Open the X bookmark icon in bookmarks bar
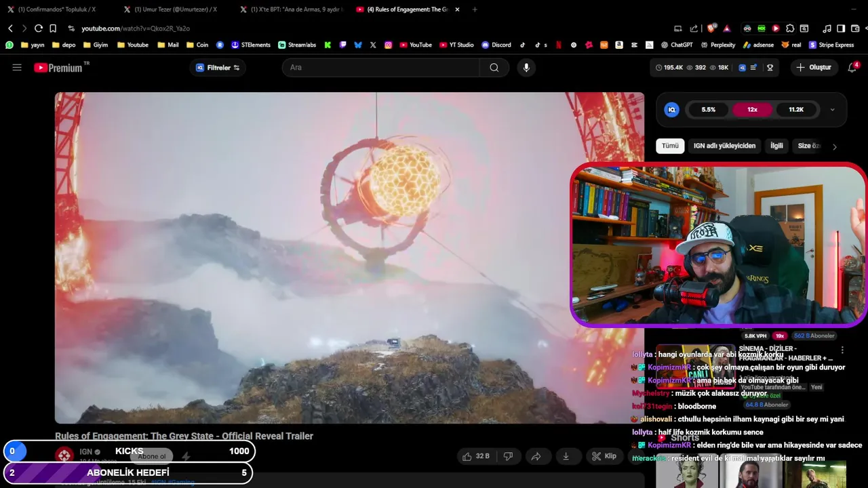 pos(373,45)
